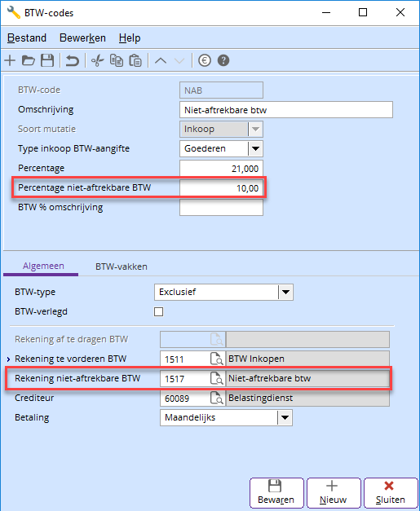This screenshot has width=420, height=511.
Task: Save using the floppy disk toolbar icon
Action: point(47,60)
